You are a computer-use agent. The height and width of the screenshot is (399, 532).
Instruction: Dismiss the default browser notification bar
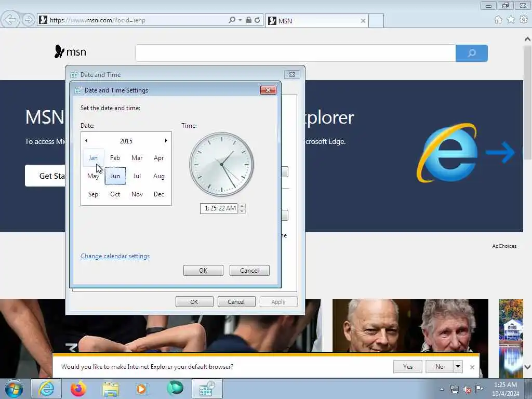coord(472,367)
